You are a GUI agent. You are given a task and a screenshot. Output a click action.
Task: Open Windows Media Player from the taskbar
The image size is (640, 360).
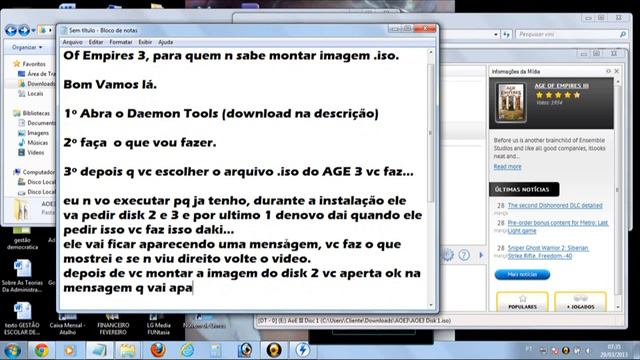[x=69, y=350]
